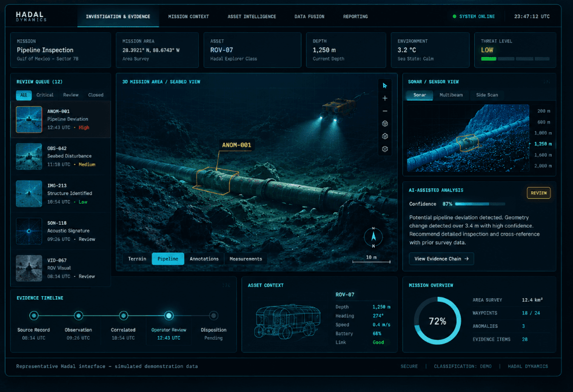Click the orange highlight box in sonar image
Screen dimensions: 573x392
tap(467, 143)
